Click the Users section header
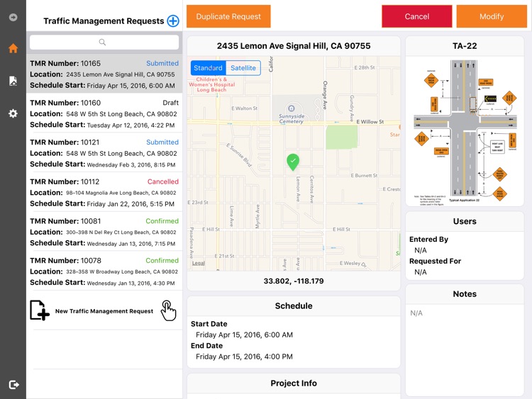 click(465, 221)
